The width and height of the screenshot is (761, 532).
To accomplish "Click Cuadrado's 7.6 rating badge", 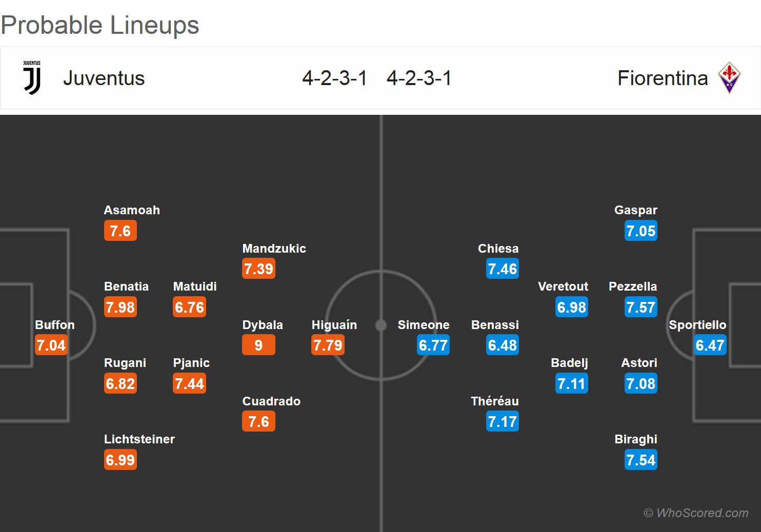I will [x=258, y=421].
